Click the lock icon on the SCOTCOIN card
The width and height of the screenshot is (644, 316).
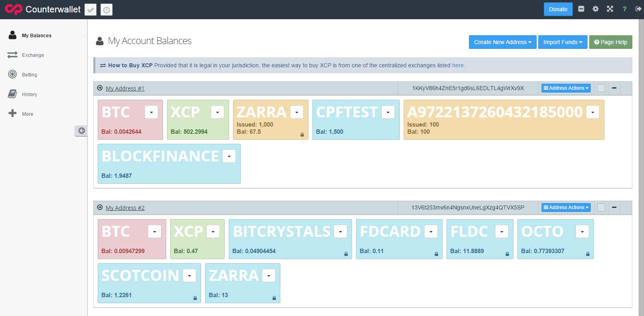click(x=195, y=298)
